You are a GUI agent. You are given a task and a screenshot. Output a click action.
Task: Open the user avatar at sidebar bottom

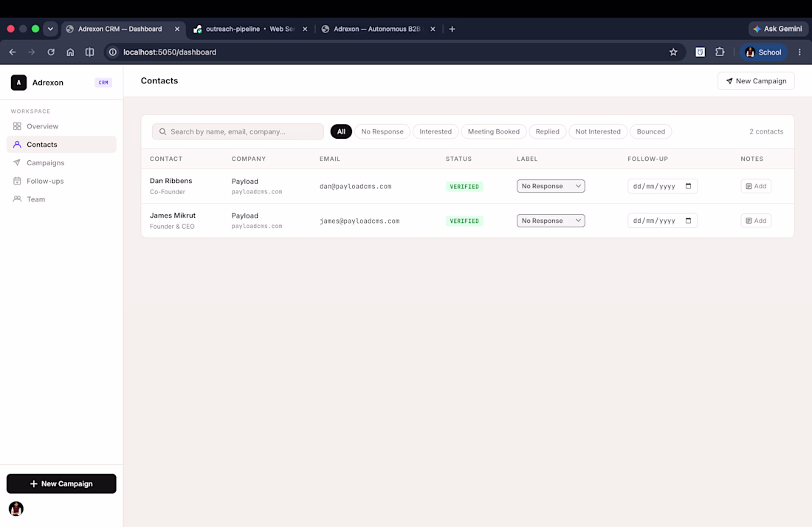pyautogui.click(x=16, y=509)
